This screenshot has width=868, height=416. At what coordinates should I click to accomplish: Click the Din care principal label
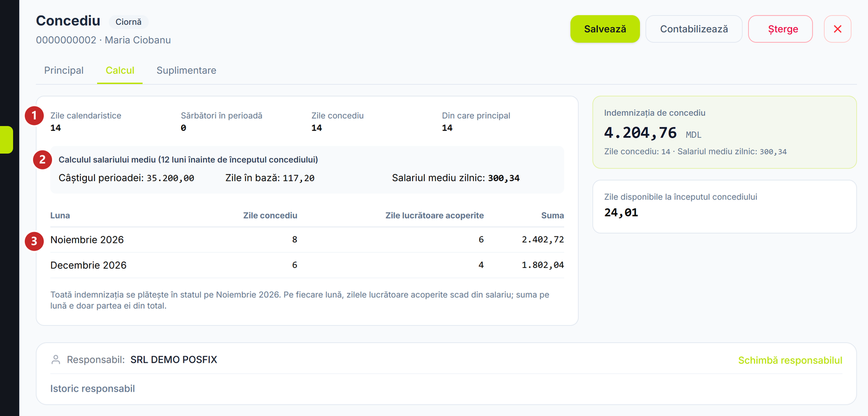476,116
